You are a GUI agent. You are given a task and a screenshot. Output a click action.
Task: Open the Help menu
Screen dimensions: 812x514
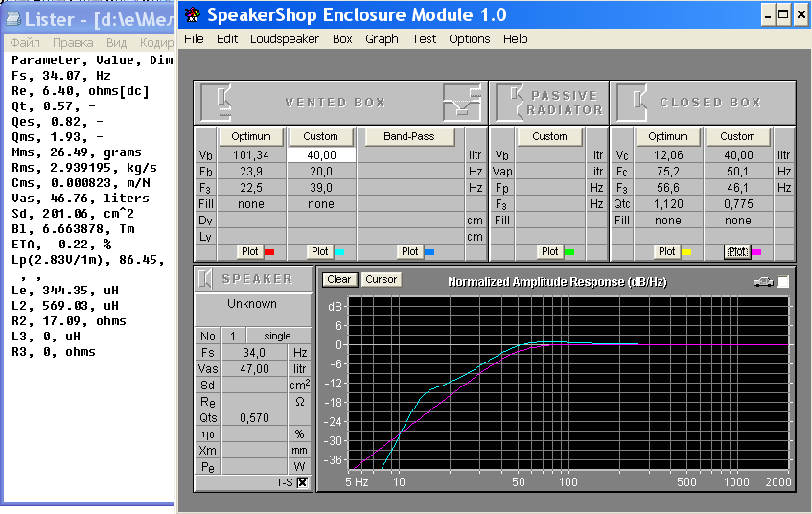[515, 39]
